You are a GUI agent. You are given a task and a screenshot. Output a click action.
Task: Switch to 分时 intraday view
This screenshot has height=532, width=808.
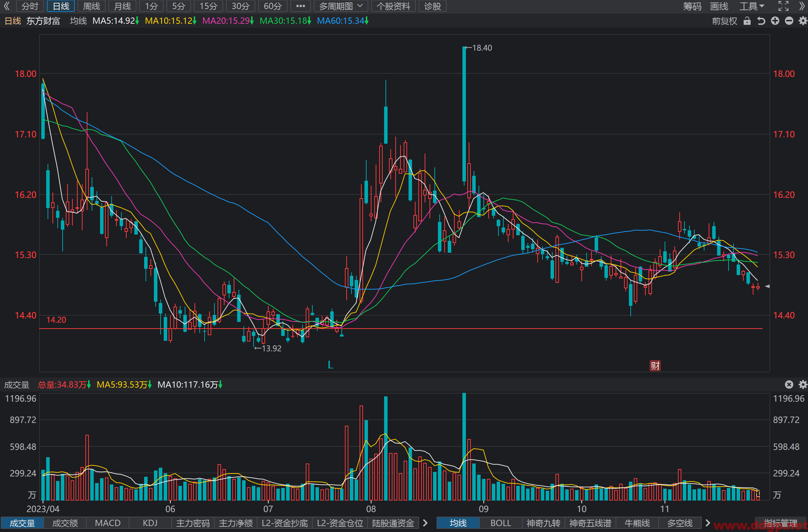(30, 6)
